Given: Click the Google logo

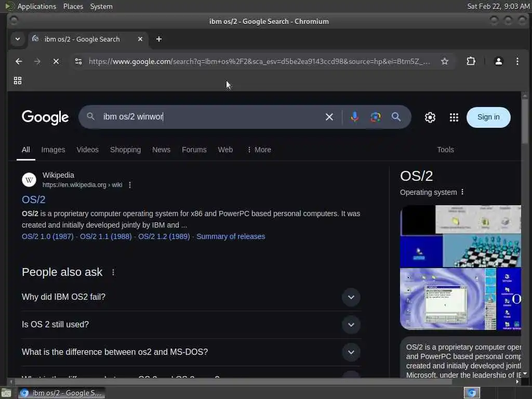Looking at the screenshot, I should (x=45, y=118).
